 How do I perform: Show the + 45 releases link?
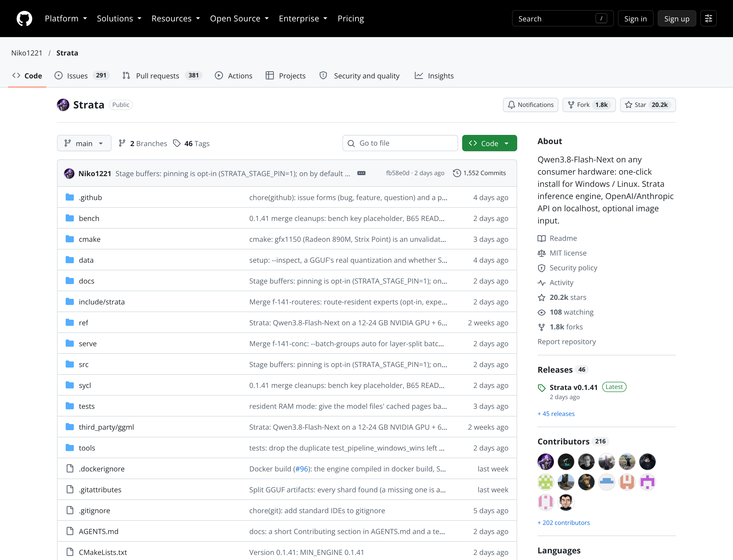(x=556, y=414)
